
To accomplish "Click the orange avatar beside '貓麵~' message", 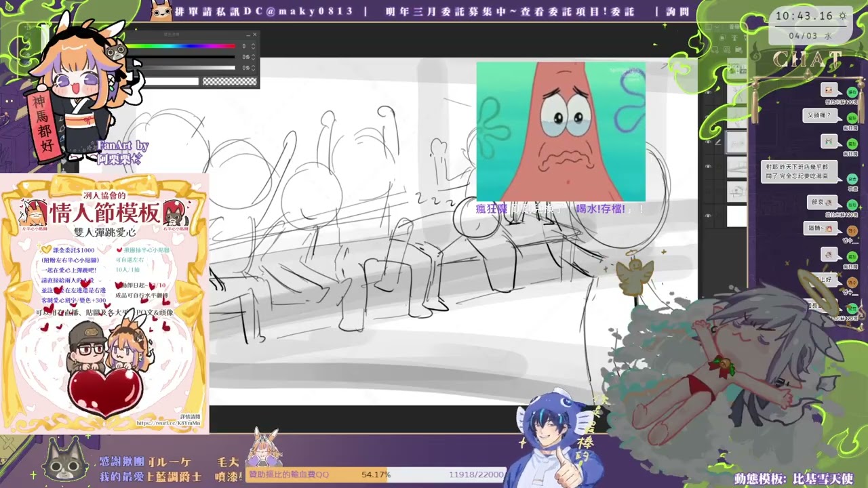I will 852,230.
